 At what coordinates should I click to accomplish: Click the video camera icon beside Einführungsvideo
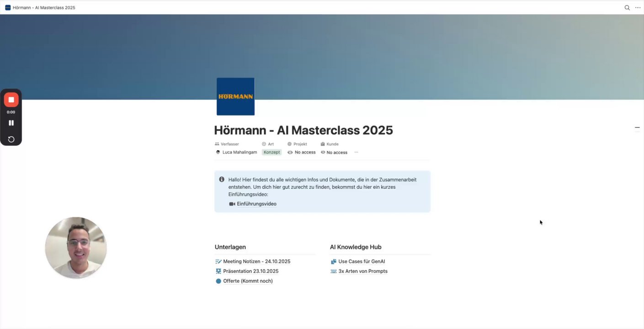point(232,204)
